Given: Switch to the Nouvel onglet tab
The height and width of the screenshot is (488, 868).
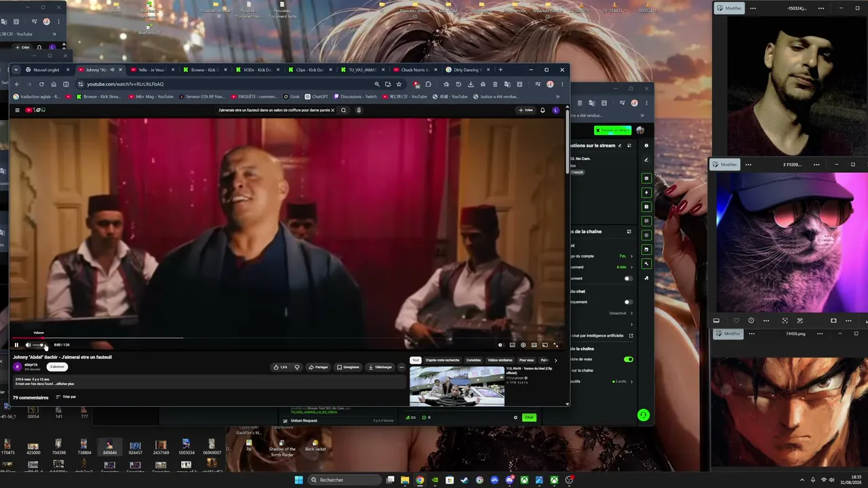Looking at the screenshot, I should [x=45, y=70].
